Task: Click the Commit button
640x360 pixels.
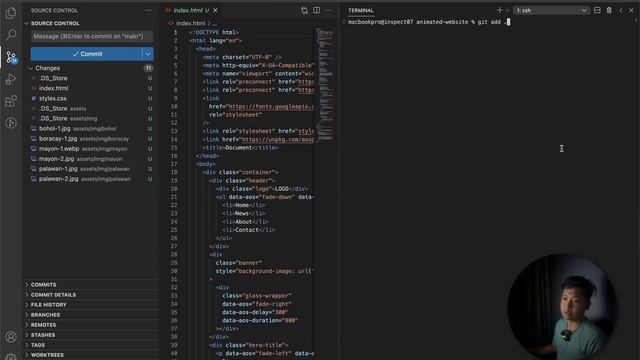Action: (87, 54)
